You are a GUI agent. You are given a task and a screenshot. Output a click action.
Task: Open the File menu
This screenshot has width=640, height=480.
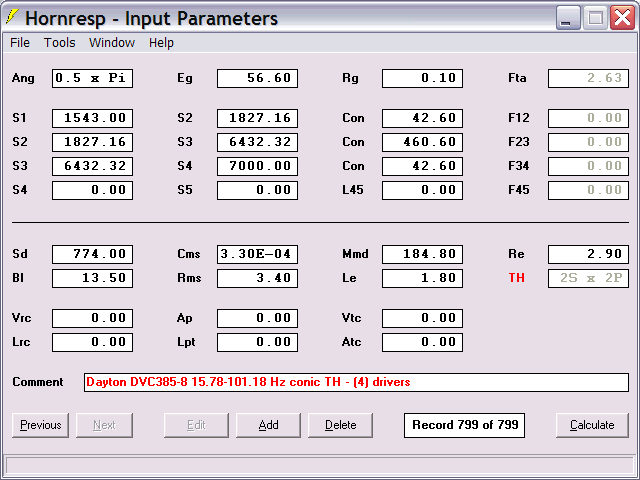click(x=20, y=42)
